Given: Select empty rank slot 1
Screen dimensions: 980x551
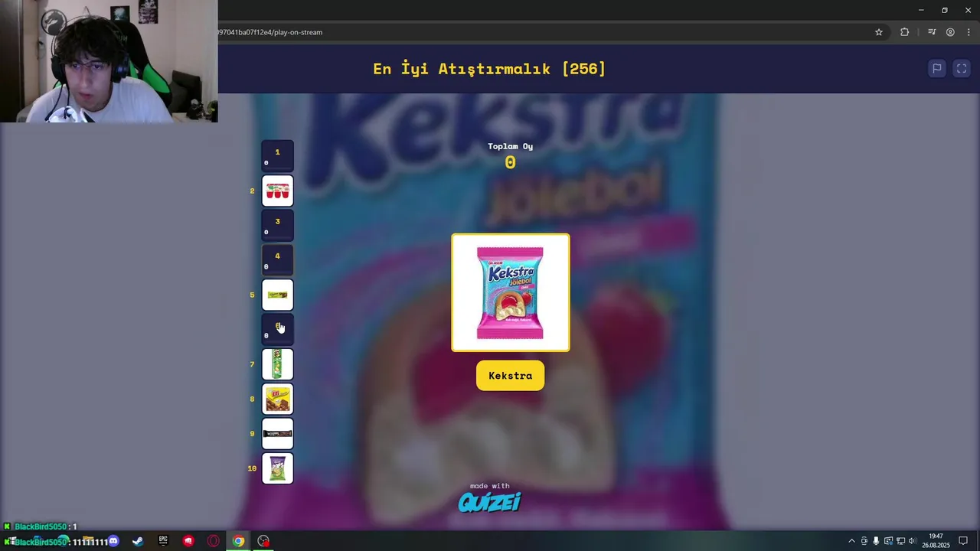Looking at the screenshot, I should point(277,156).
